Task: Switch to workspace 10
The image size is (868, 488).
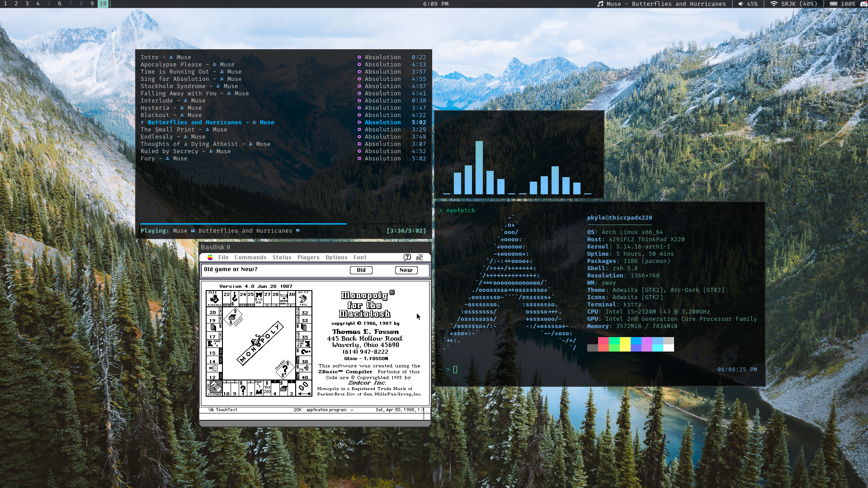Action: pyautogui.click(x=103, y=4)
